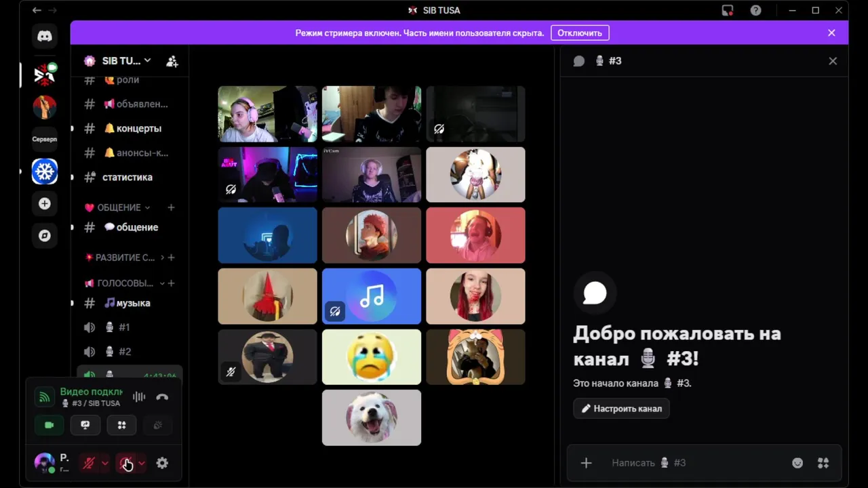Click Отключить to disable streamer mode
This screenshot has height=488, width=868.
580,33
